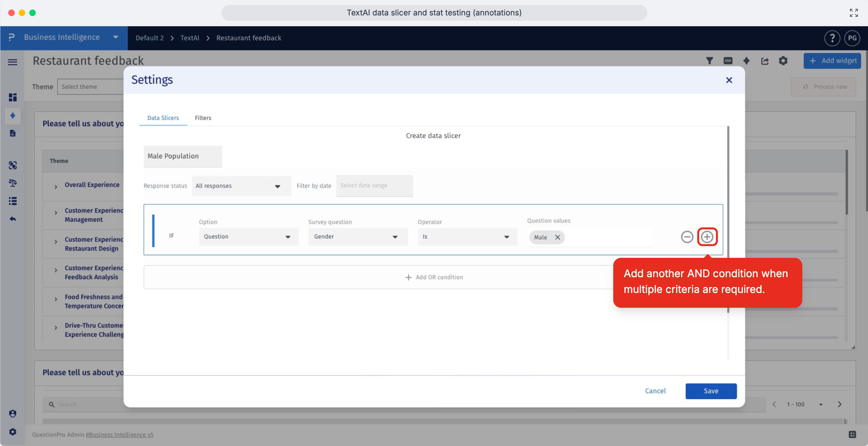Click the plus icon to add AND condition
The height and width of the screenshot is (446, 868).
707,237
